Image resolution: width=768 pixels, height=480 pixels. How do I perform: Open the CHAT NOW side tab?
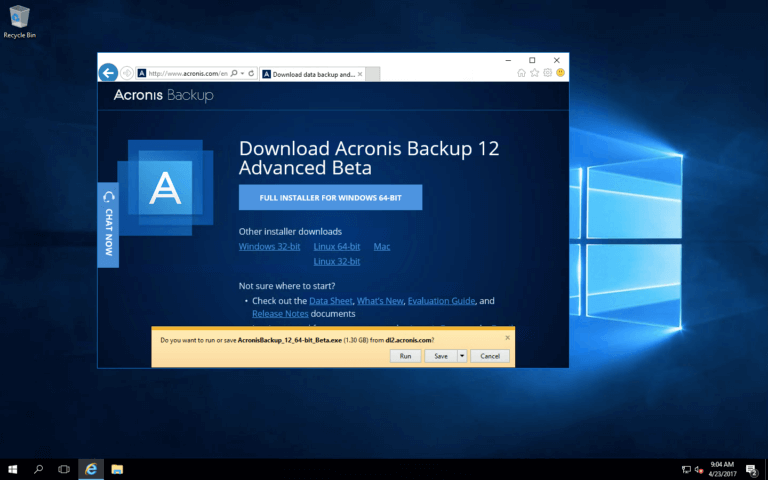coord(108,225)
